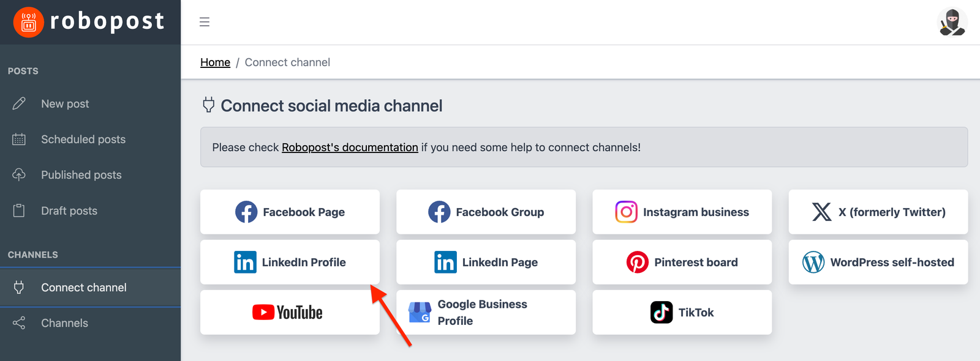
Task: Click the Pinterest logo icon
Action: point(638,262)
